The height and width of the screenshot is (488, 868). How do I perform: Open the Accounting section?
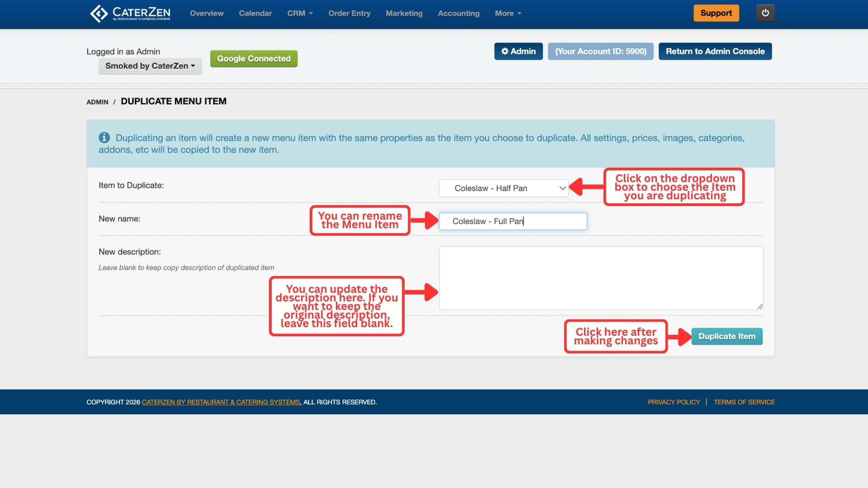pos(458,14)
